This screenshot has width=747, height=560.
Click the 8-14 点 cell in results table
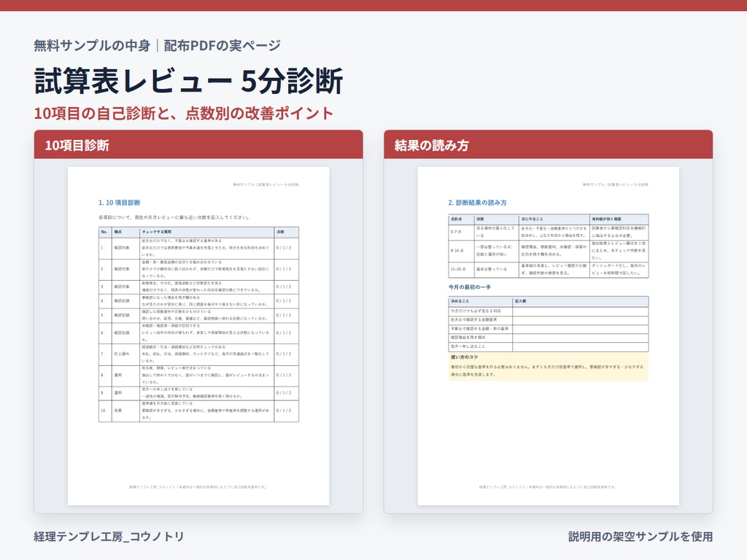(x=461, y=251)
